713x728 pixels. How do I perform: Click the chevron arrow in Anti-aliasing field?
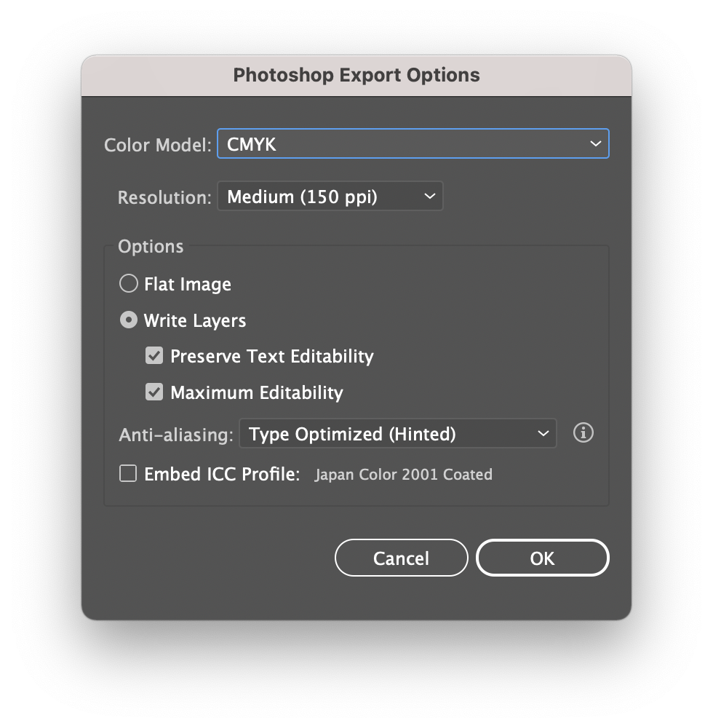543,434
